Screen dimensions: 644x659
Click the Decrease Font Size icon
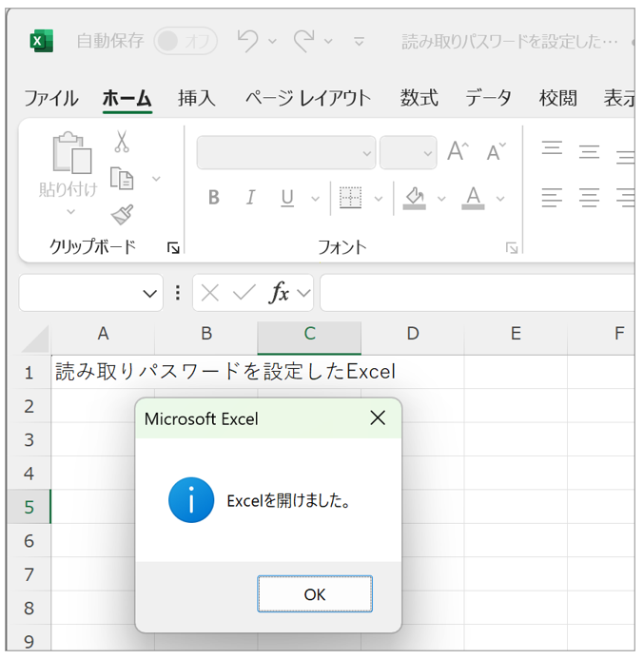pos(496,151)
